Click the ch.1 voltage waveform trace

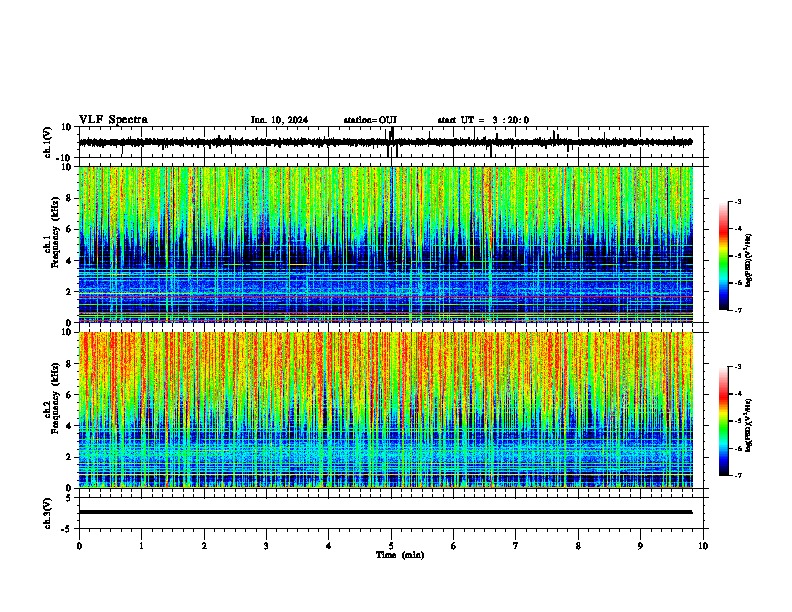click(x=385, y=142)
